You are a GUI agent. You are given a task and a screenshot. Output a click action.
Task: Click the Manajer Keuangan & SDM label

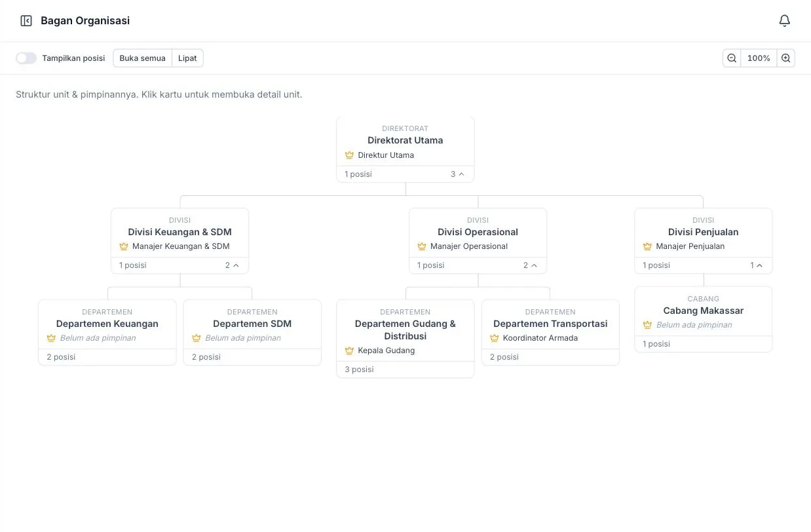[x=181, y=246]
